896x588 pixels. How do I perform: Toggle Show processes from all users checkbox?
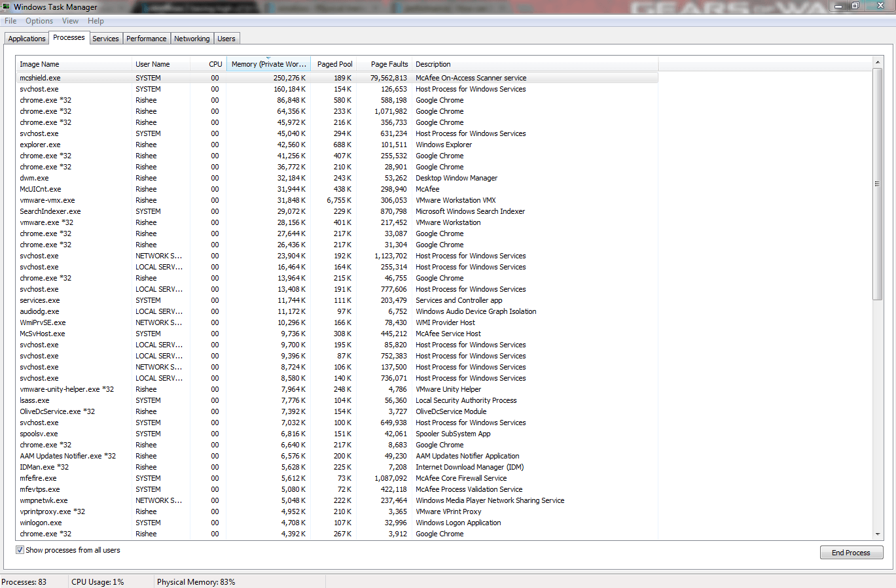click(x=20, y=550)
